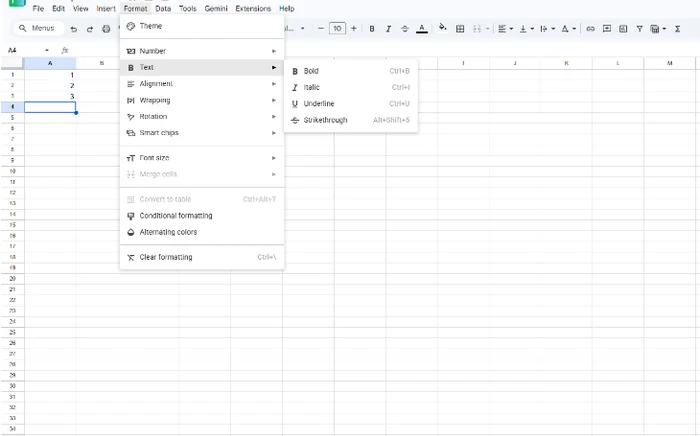Click the Create a filter icon
The image size is (700, 436).
pyautogui.click(x=639, y=29)
